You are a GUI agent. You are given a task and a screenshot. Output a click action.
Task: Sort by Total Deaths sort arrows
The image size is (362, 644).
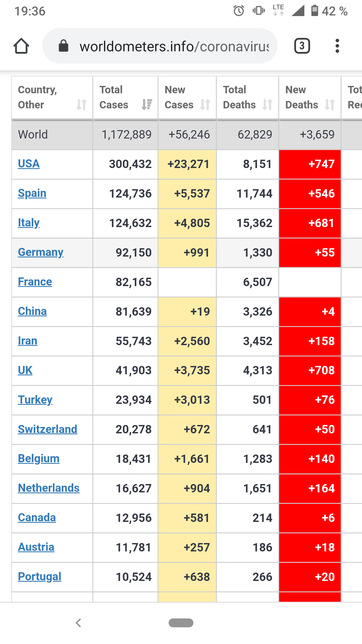point(267,105)
